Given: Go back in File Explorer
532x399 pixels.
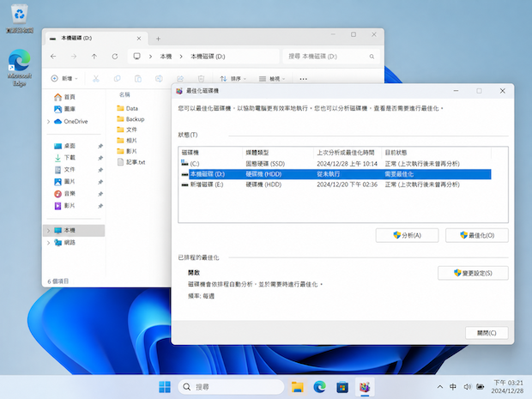Looking at the screenshot, I should 53,57.
